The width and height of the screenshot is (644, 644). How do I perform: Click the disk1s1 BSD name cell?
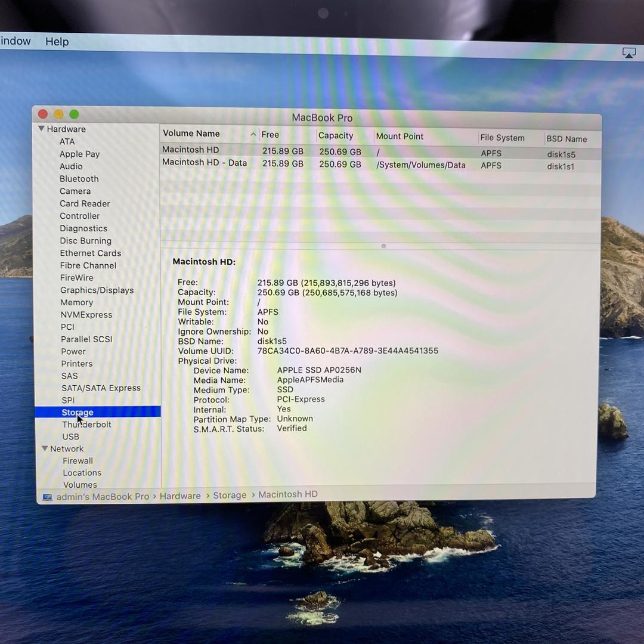click(x=561, y=166)
